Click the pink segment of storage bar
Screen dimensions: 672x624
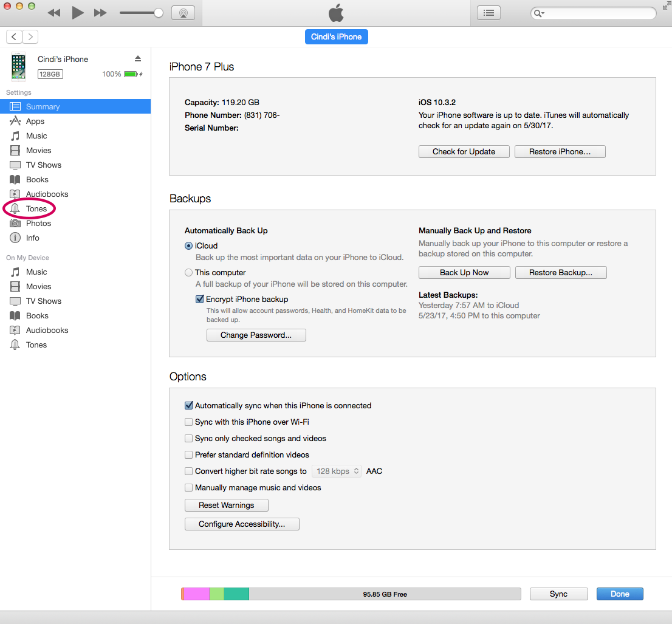coord(196,594)
